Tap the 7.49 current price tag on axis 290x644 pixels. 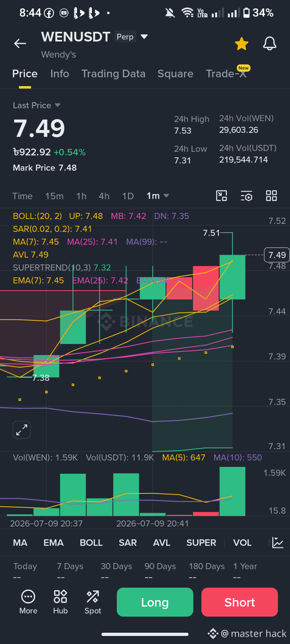click(x=277, y=255)
